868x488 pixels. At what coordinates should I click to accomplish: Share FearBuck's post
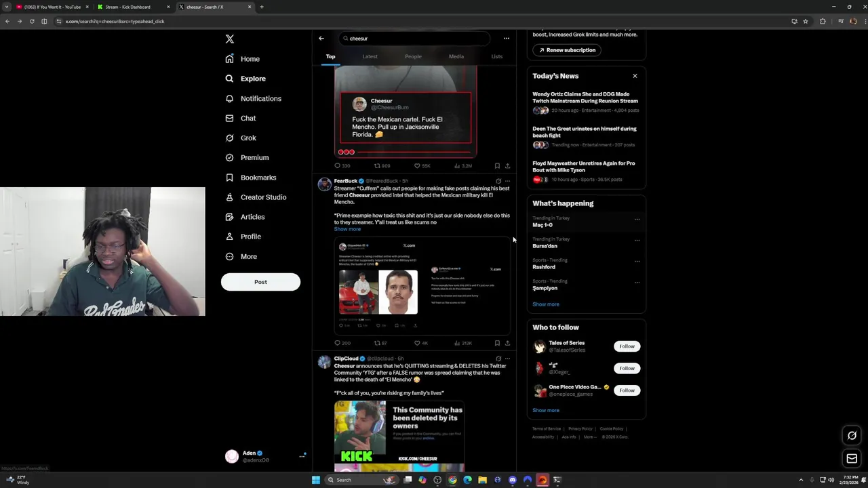pos(507,343)
